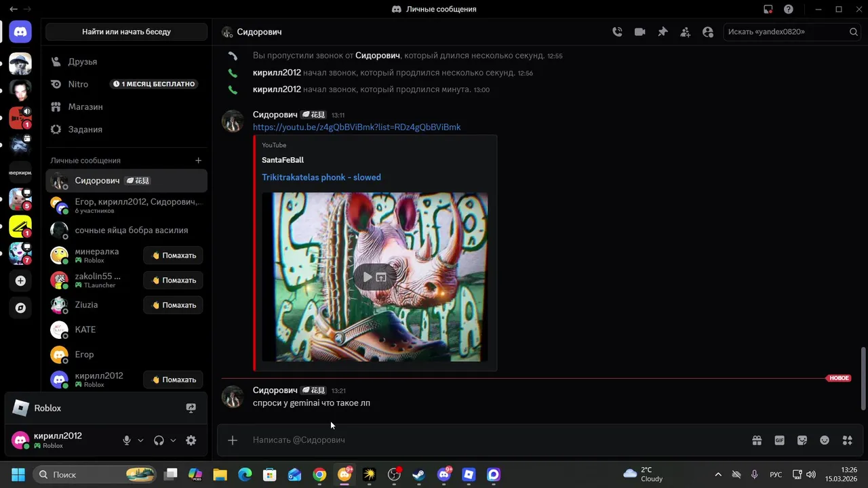The width and height of the screenshot is (868, 488).
Task: Toggle headphones deafen
Action: tap(159, 441)
